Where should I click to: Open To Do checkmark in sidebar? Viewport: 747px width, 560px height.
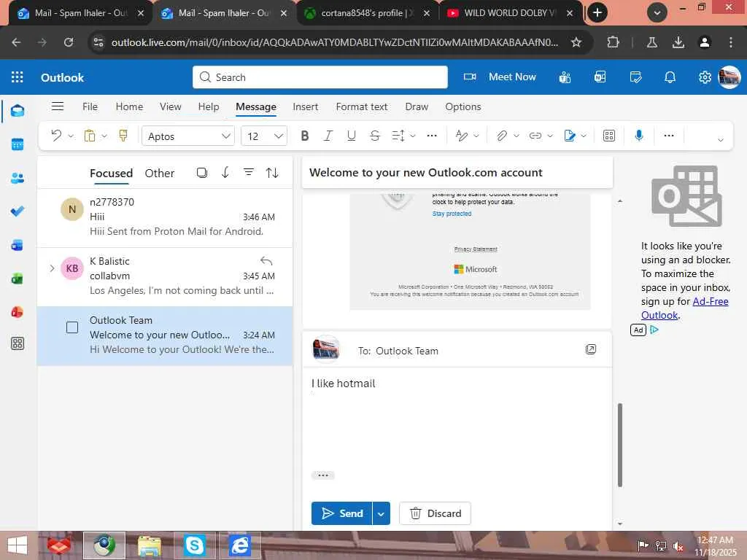[18, 211]
